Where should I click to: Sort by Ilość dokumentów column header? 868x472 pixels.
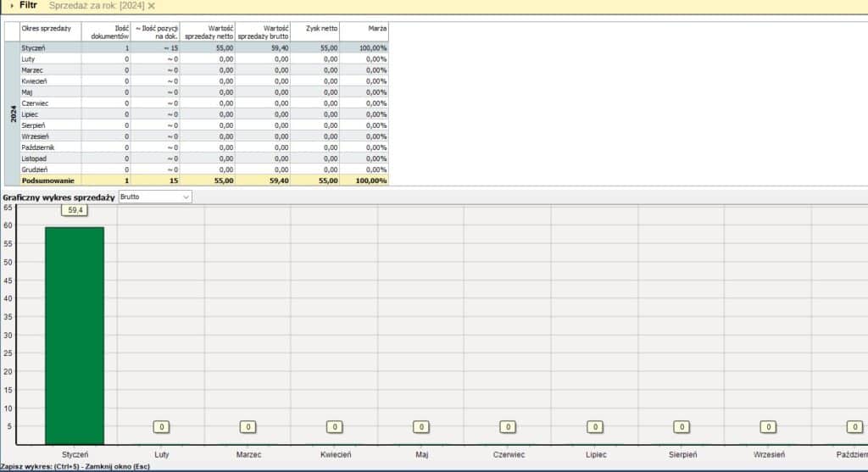click(x=106, y=32)
